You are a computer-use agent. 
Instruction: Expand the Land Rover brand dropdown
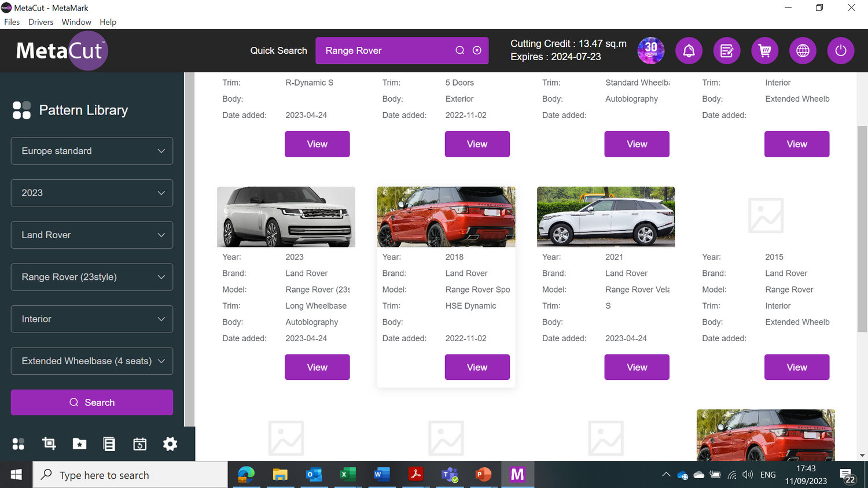(92, 235)
